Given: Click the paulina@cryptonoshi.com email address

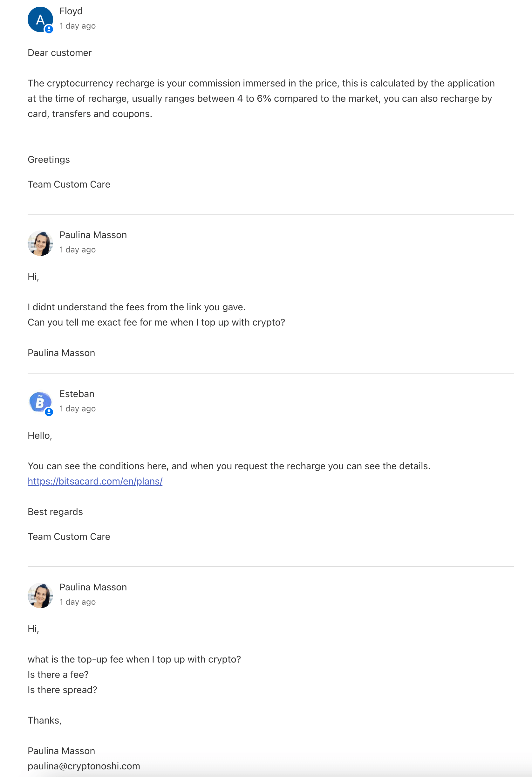Looking at the screenshot, I should tap(84, 766).
